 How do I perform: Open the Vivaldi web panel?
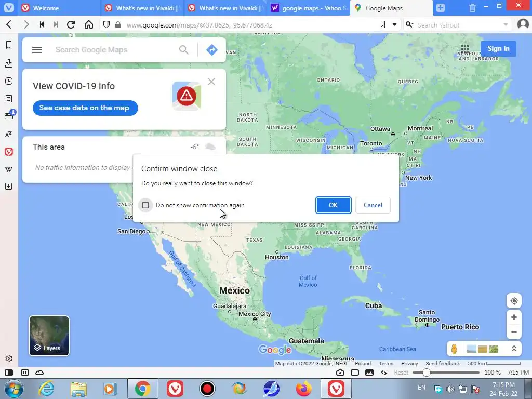[x=9, y=152]
